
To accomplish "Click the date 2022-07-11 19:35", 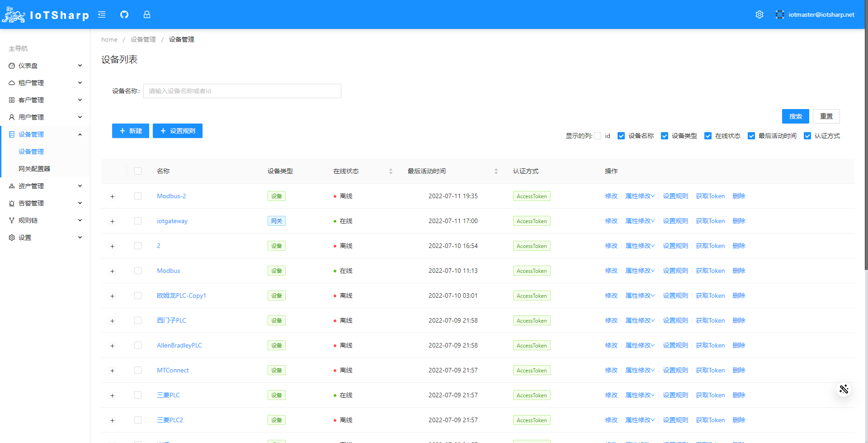I will pyautogui.click(x=453, y=196).
